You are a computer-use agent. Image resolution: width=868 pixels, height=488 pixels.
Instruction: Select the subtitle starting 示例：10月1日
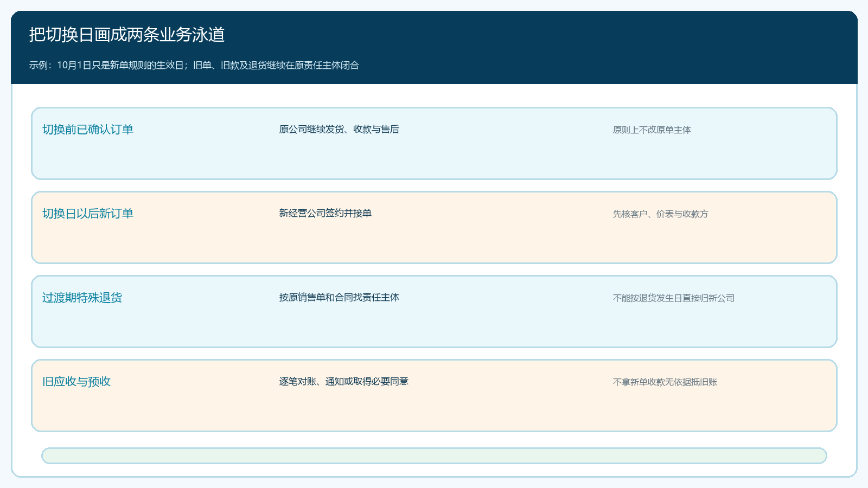point(194,65)
